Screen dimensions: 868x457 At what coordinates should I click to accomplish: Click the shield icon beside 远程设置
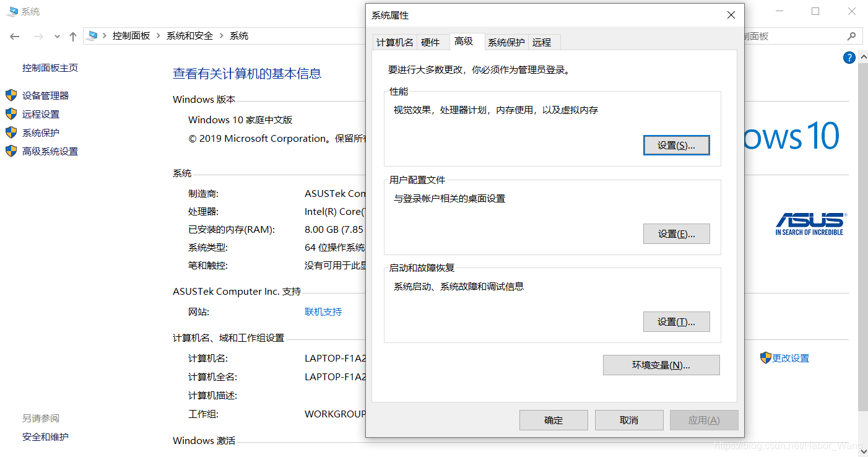click(11, 114)
